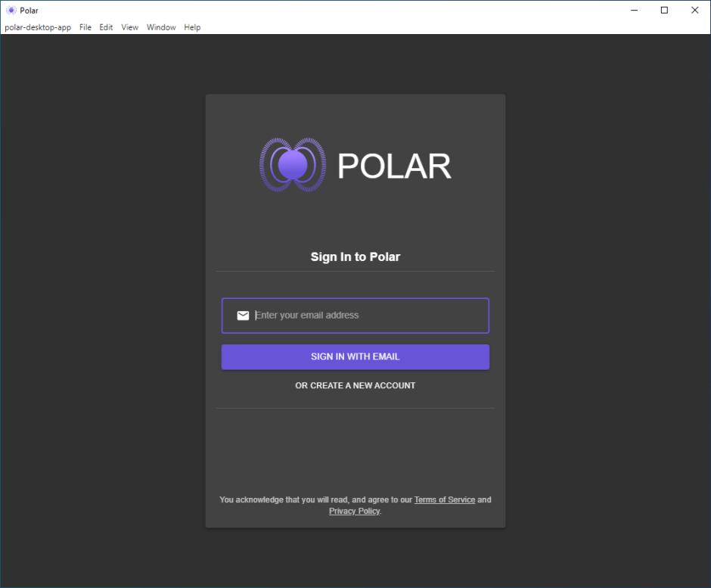Open the View menu
This screenshot has height=588, width=711.
(x=129, y=27)
